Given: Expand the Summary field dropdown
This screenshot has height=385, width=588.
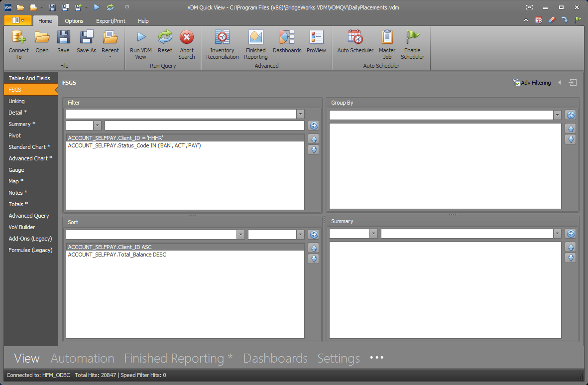Looking at the screenshot, I should [557, 234].
